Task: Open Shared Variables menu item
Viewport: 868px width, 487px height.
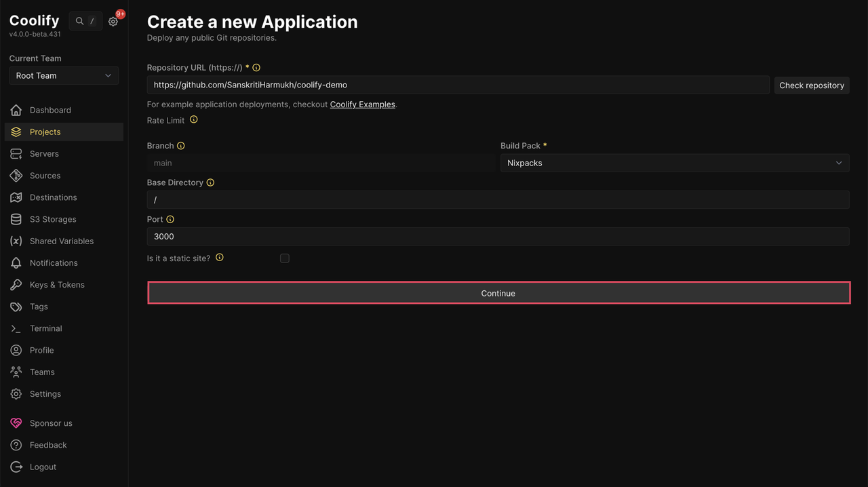Action: [64, 241]
